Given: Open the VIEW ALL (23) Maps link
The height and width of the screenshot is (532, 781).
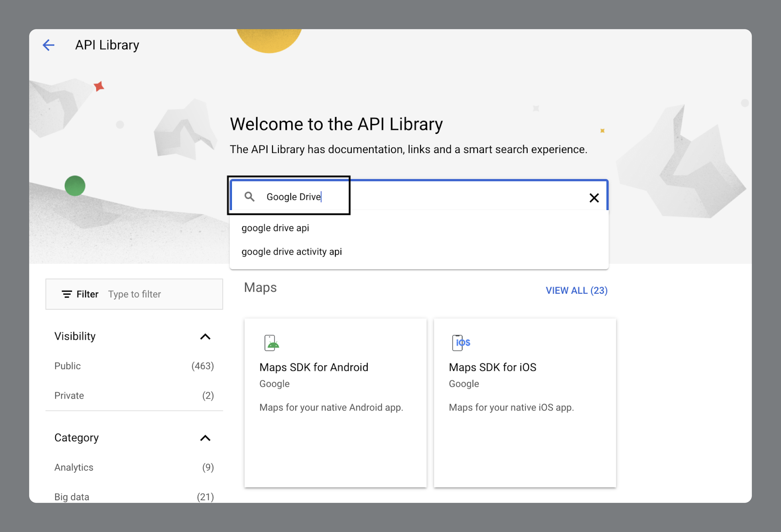Looking at the screenshot, I should (x=576, y=291).
